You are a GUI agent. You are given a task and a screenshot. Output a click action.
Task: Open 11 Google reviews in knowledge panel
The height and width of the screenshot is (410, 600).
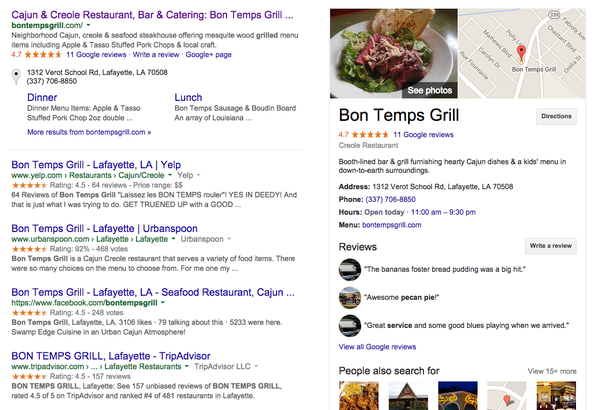coord(423,135)
